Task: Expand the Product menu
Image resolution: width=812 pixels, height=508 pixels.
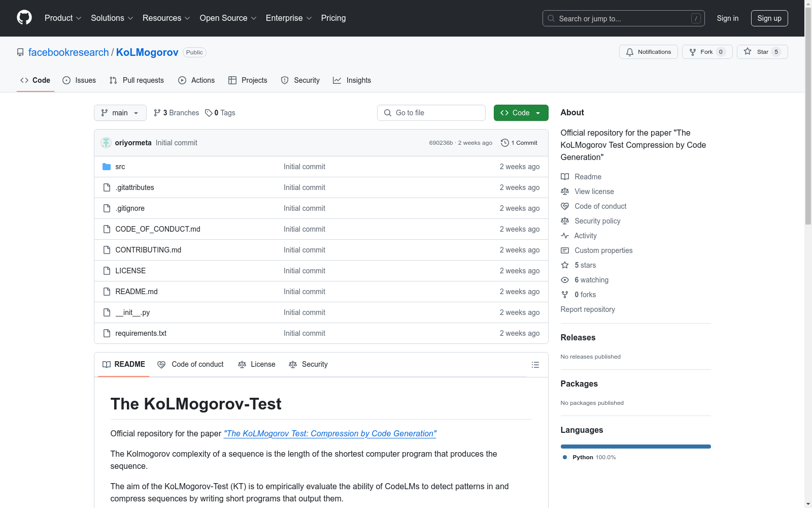Action: 63,18
